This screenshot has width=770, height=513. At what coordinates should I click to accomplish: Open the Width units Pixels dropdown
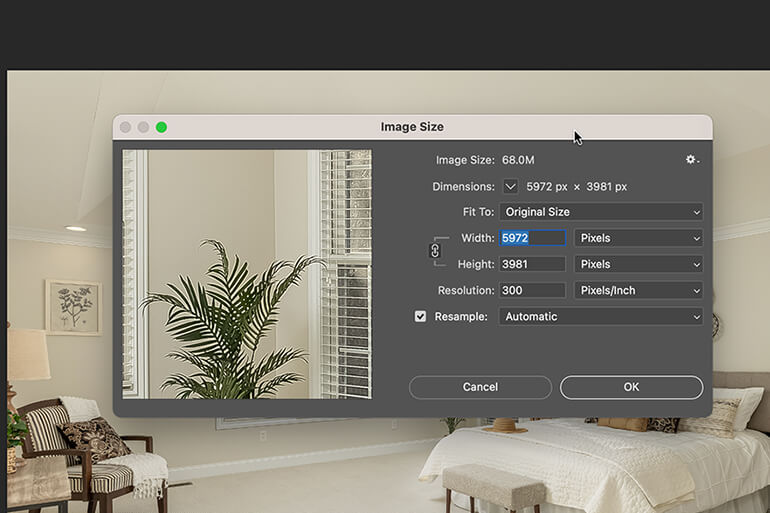(x=638, y=238)
